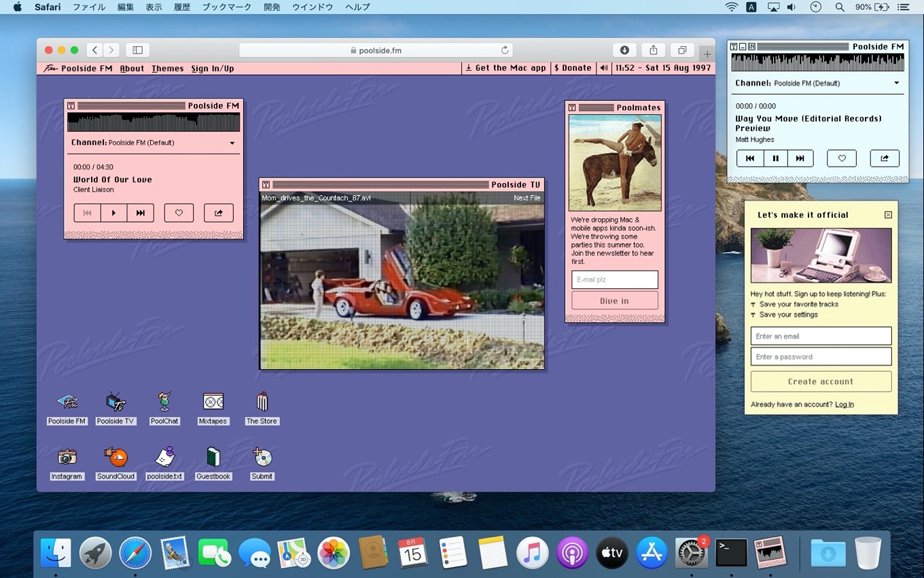
Task: Pause playback in Mac app player
Action: coord(775,158)
